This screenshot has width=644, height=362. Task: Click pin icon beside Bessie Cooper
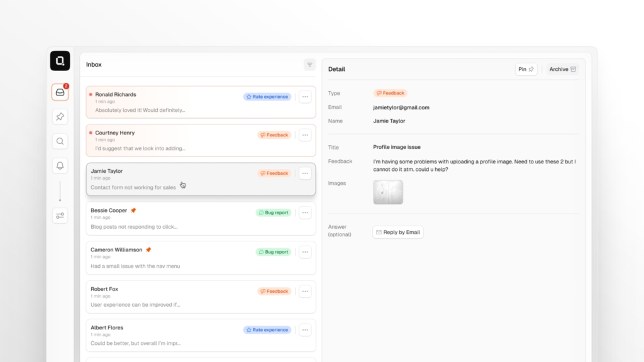click(133, 211)
